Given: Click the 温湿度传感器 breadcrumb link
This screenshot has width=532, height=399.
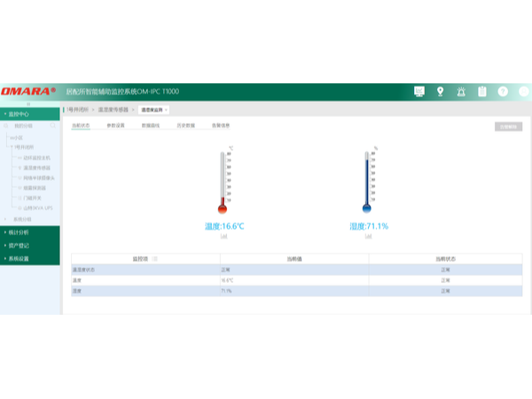Looking at the screenshot, I should 113,109.
